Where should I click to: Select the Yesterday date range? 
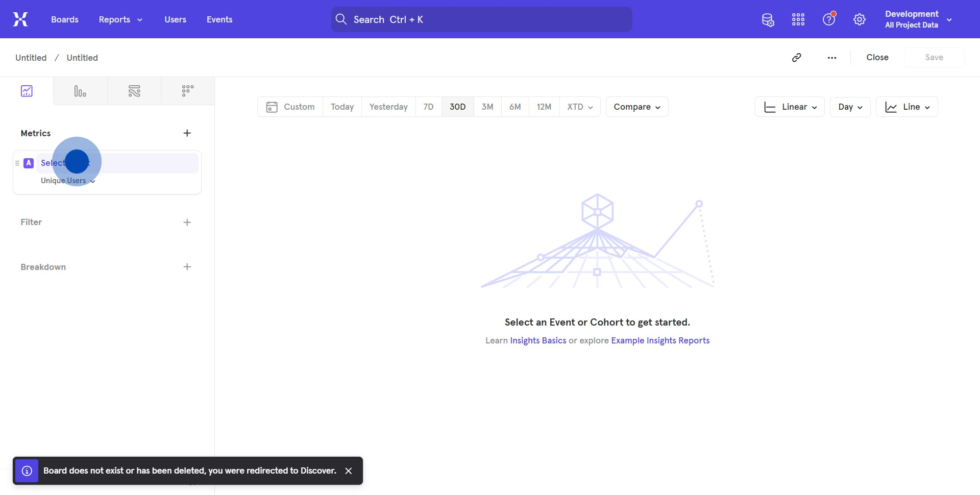(x=388, y=107)
